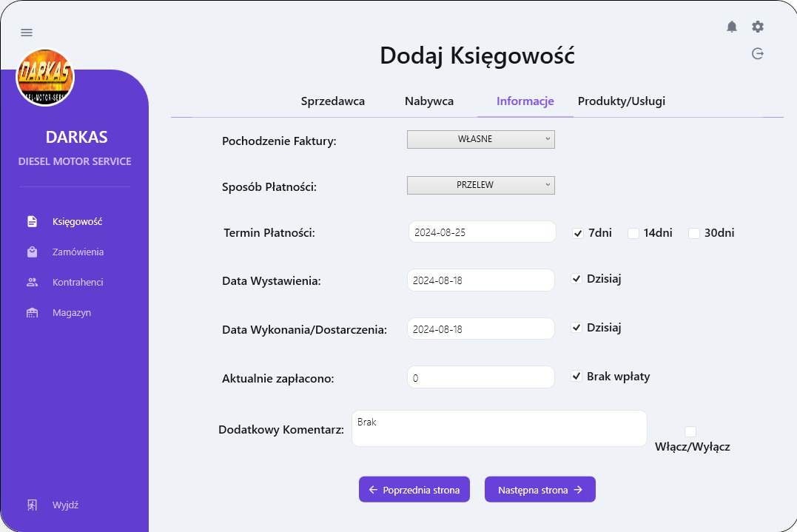Check the 30dni checkbox
Image resolution: width=797 pixels, height=532 pixels.
click(694, 233)
